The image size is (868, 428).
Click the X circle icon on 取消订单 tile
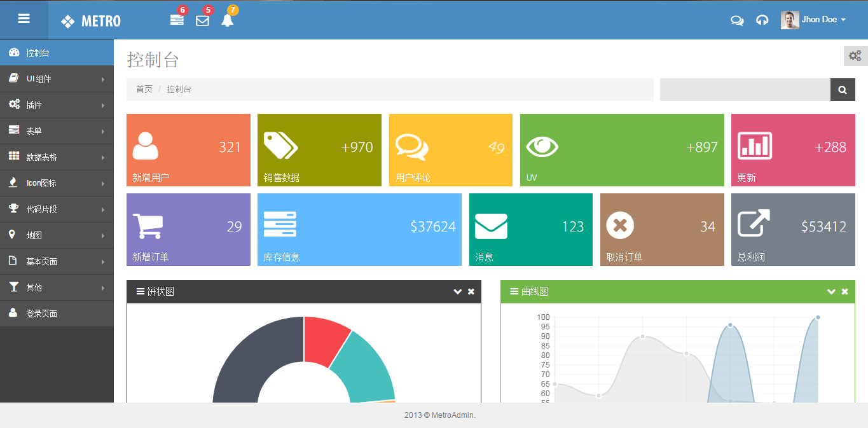(620, 226)
